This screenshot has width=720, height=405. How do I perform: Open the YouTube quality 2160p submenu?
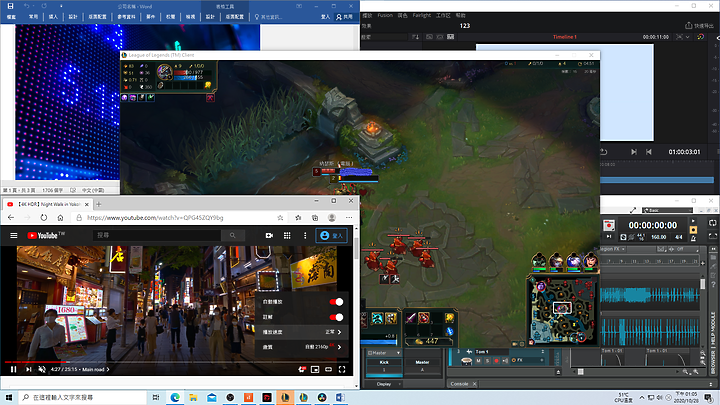(302, 347)
